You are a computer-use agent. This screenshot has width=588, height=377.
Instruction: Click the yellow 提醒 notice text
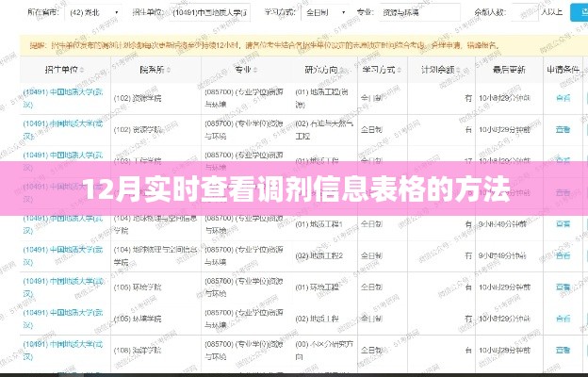[x=265, y=45]
